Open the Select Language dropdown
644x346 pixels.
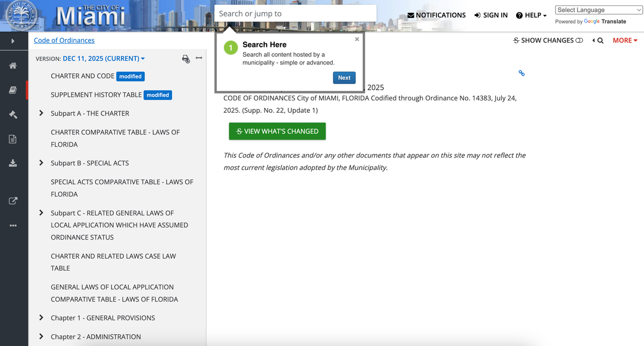coord(598,9)
